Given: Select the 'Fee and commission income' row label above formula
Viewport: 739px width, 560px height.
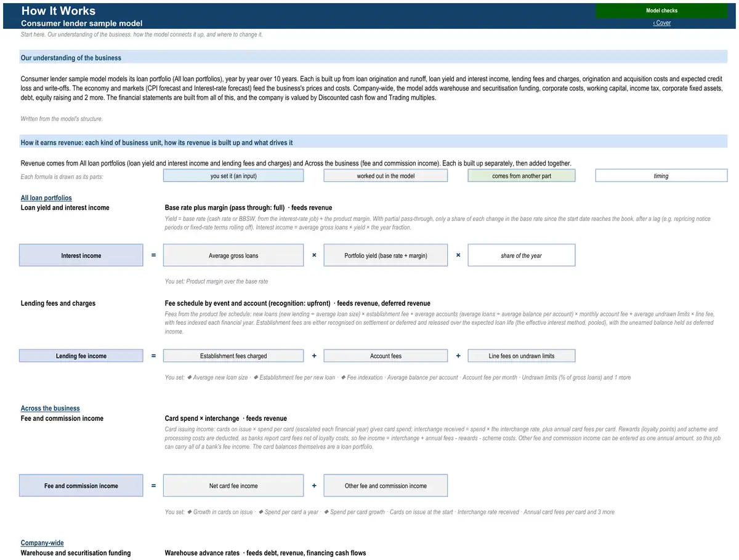Looking at the screenshot, I should (62, 418).
